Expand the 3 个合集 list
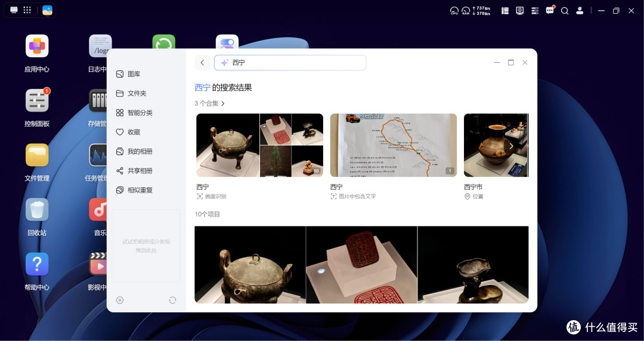This screenshot has height=341, width=644. [210, 104]
